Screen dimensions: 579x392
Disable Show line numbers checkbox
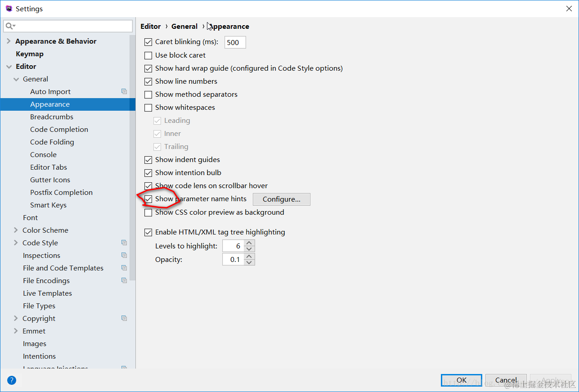click(x=148, y=81)
